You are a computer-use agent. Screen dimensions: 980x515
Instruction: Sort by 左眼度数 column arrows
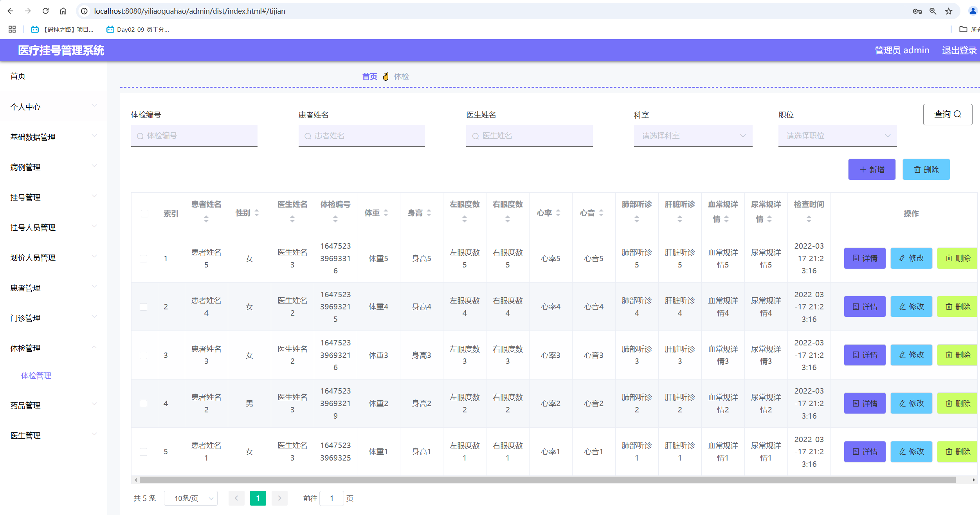(465, 219)
